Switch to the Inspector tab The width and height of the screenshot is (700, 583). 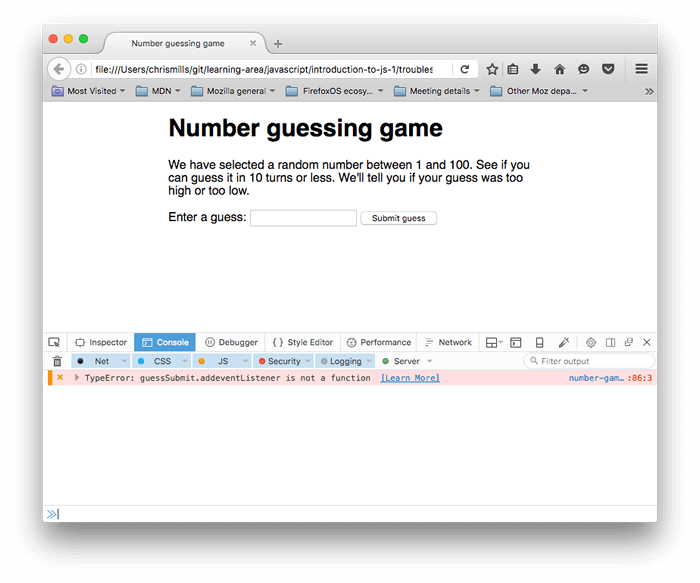click(x=101, y=342)
